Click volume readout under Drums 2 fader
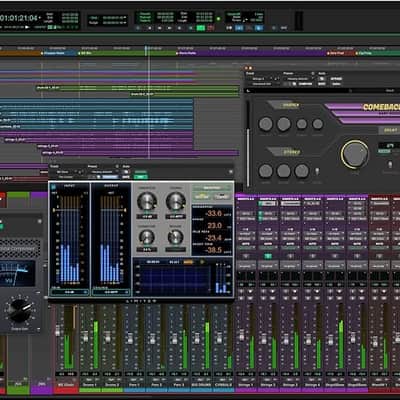Viewport: 400px width, 400px height. pyautogui.click(x=112, y=374)
